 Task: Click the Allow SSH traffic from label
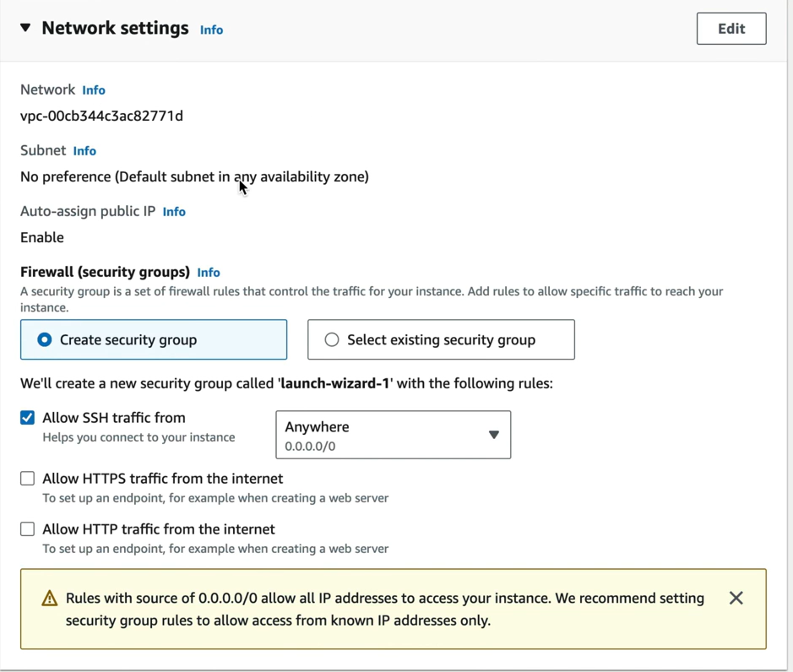114,418
